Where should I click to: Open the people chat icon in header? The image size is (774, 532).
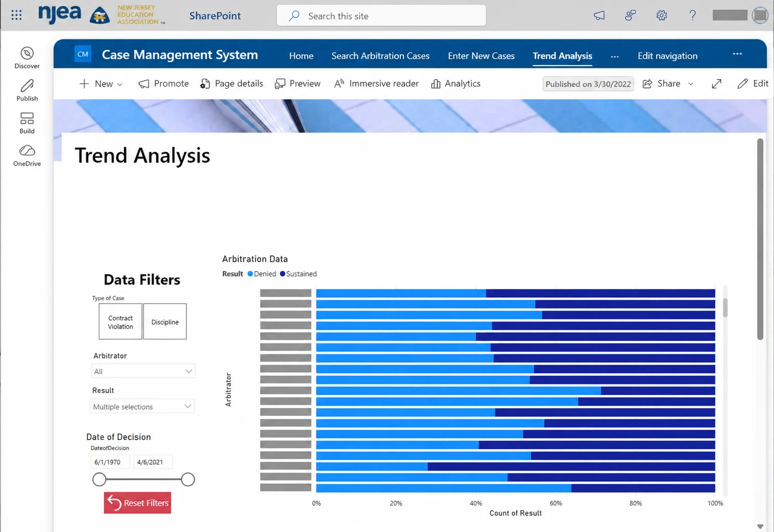(630, 15)
